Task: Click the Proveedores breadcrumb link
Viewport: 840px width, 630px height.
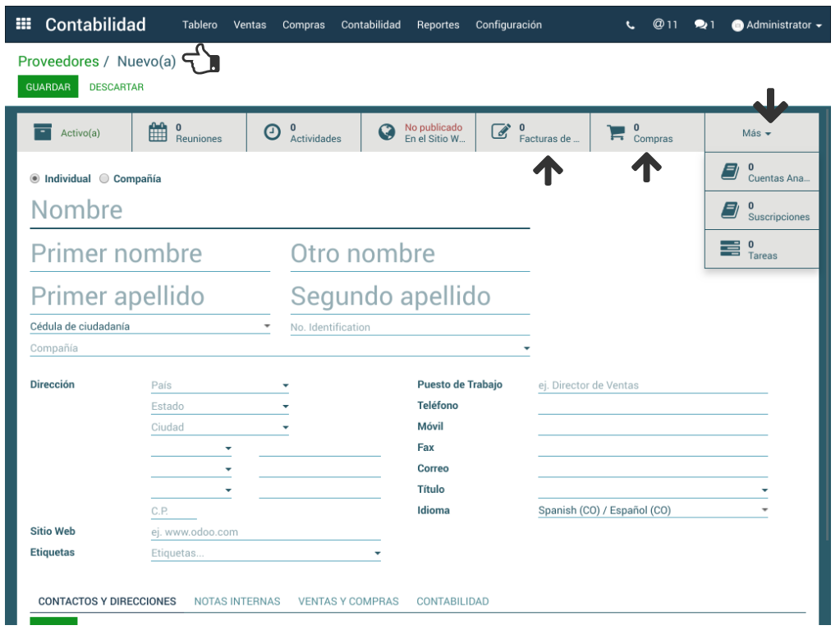Action: 58,62
